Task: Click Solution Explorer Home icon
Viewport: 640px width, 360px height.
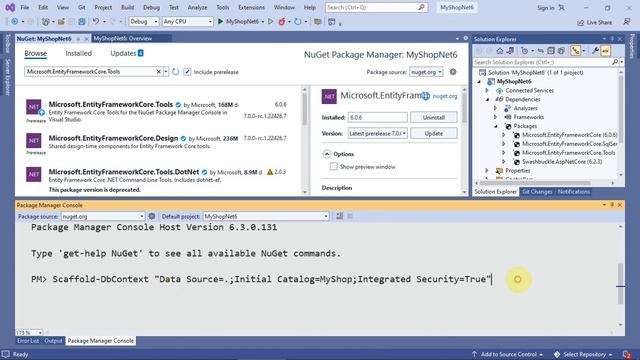Action: [500, 51]
